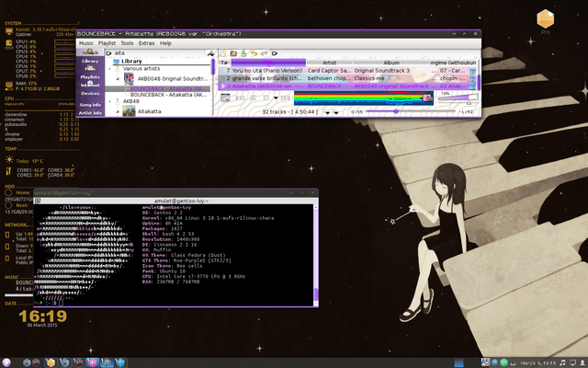The height and width of the screenshot is (368, 588).
Task: Select 'Yoru no Uta (Piano Version)' playlist track
Action: [265, 70]
